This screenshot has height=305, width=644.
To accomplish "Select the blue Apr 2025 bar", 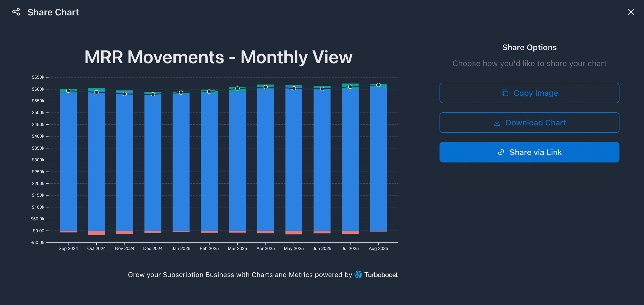I will click(x=266, y=160).
